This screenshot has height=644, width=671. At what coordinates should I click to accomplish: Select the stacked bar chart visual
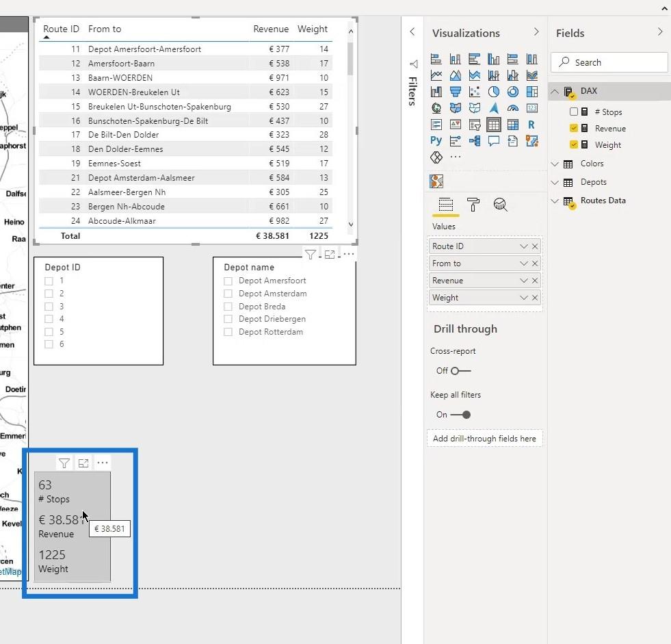coord(436,59)
